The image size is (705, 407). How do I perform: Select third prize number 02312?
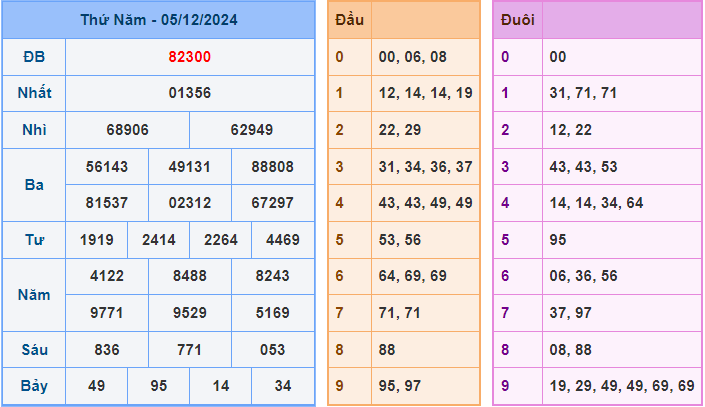tap(189, 203)
